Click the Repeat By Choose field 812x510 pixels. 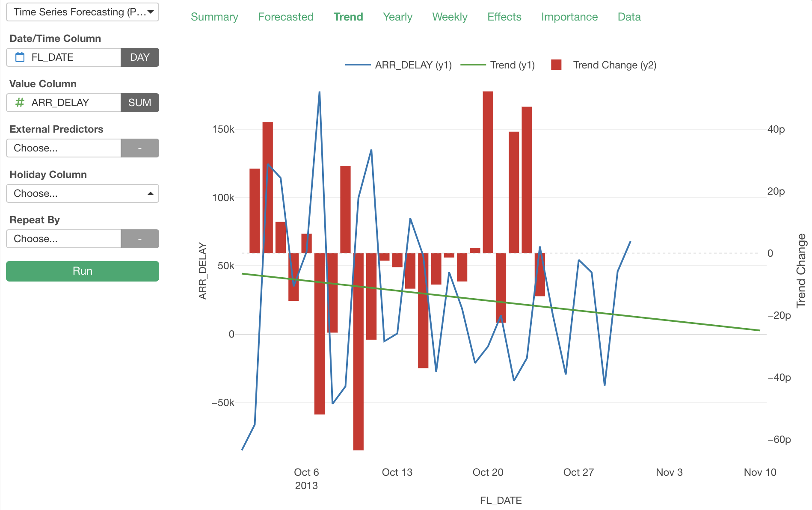64,239
